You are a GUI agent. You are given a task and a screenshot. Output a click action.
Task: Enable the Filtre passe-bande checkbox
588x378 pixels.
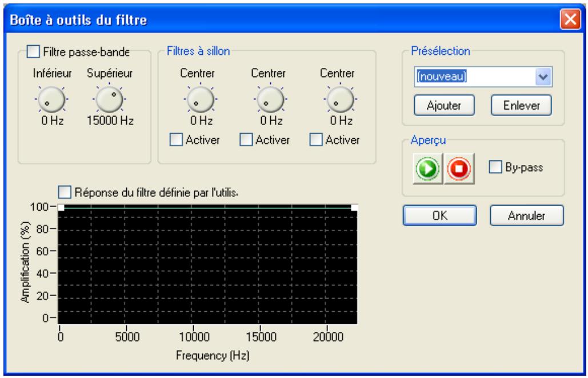(33, 51)
